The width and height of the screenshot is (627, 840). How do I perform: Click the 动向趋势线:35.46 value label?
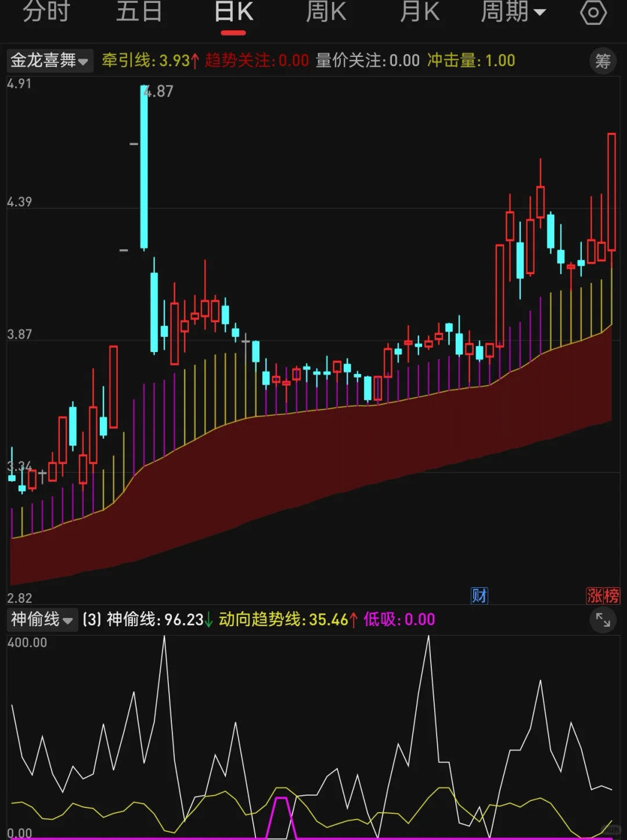(x=288, y=619)
